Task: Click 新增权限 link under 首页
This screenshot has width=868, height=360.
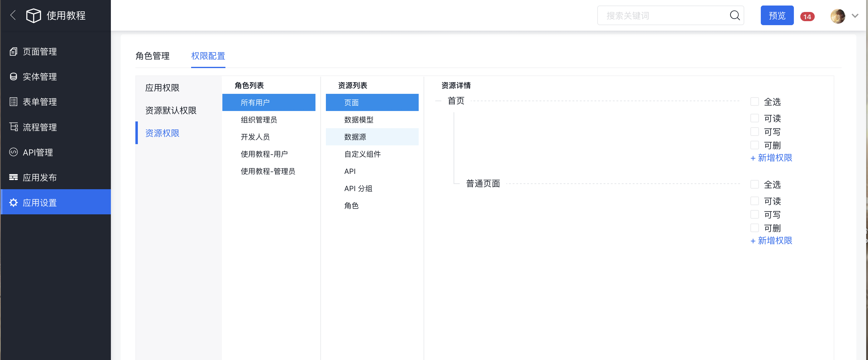Action: pos(771,158)
